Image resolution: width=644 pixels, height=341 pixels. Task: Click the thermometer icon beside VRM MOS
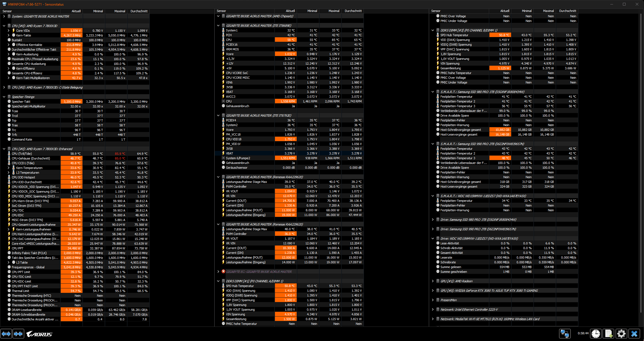pyautogui.click(x=223, y=49)
